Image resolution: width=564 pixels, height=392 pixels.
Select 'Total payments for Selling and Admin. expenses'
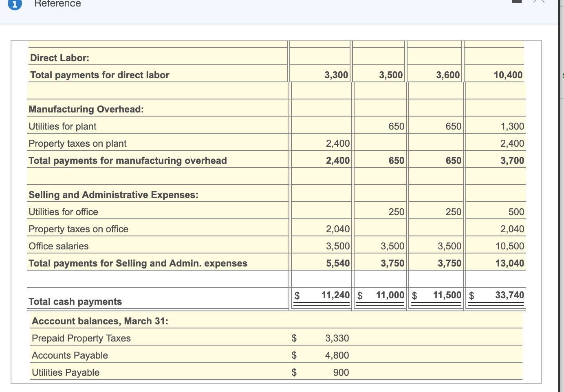click(138, 263)
